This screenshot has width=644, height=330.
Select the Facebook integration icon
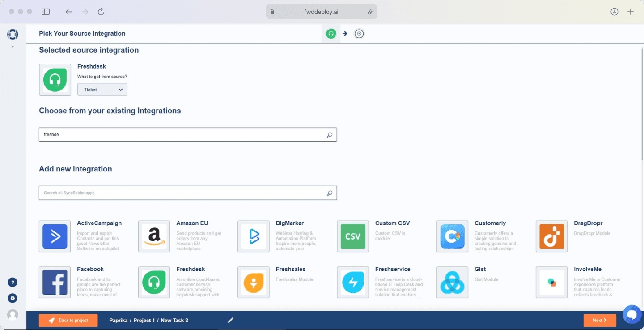click(x=55, y=283)
